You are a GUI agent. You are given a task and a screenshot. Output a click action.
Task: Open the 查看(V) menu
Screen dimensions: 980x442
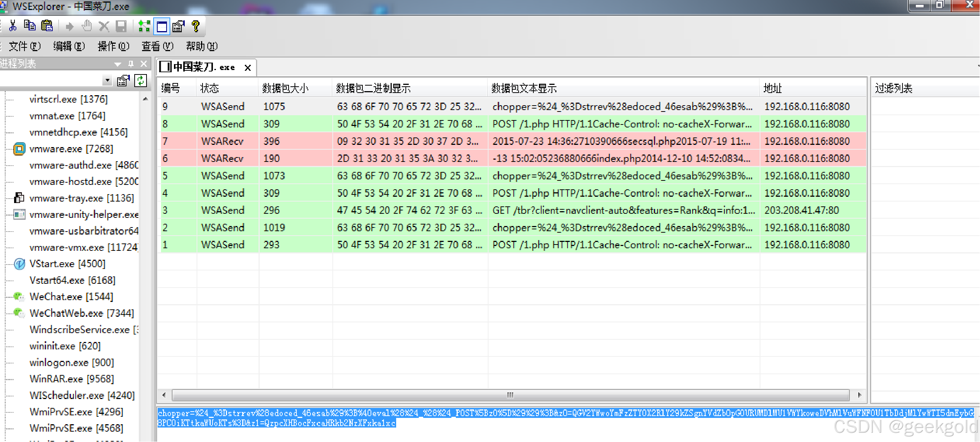pyautogui.click(x=157, y=46)
